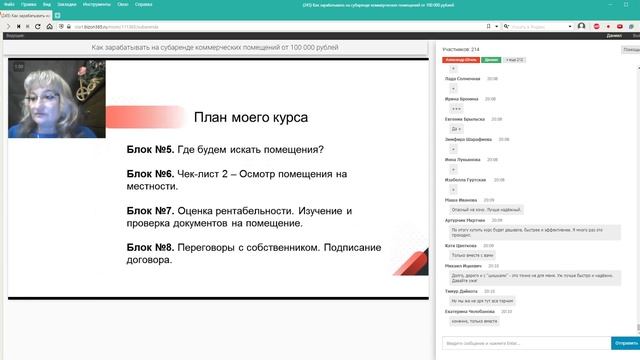Go to the browser home page
Image resolution: width=640 pixels, height=360 pixels.
click(49, 27)
